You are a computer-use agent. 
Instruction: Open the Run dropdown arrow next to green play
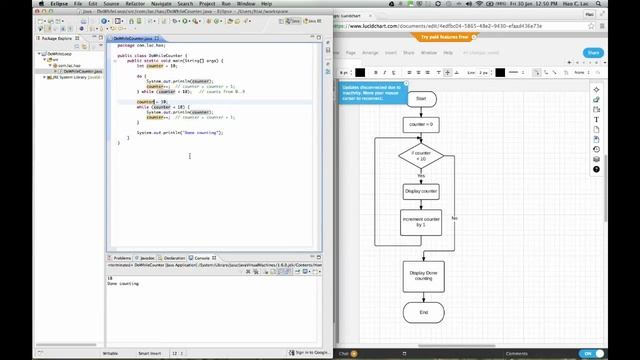(x=189, y=21)
